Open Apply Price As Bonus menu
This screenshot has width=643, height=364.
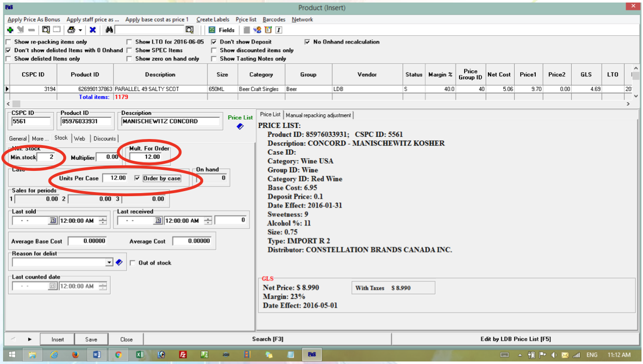(x=34, y=19)
